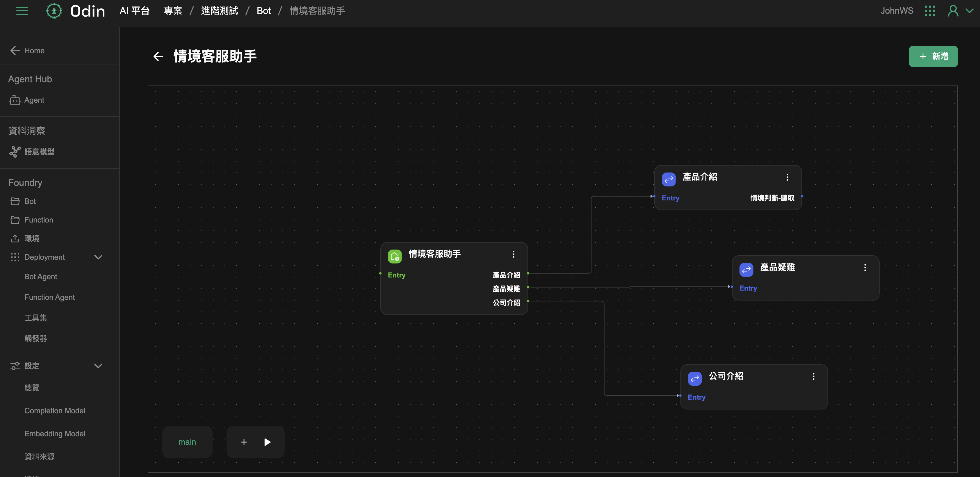The image size is (980, 477).
Task: Click the 產品介紹 node transfer icon
Action: [x=669, y=179]
